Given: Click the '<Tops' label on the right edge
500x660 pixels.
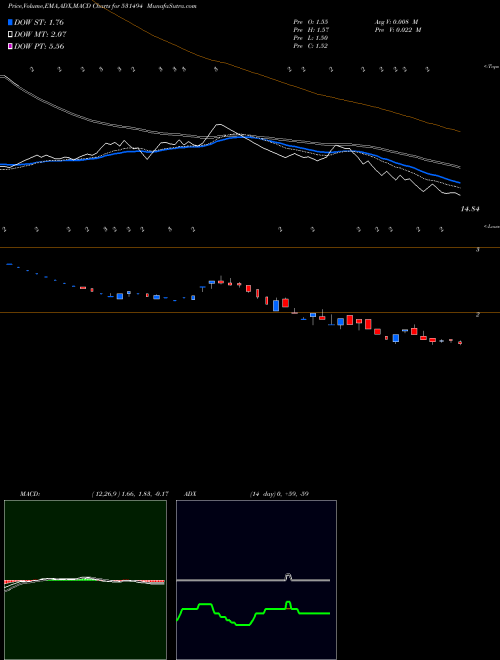Looking at the screenshot, I should click(x=491, y=67).
